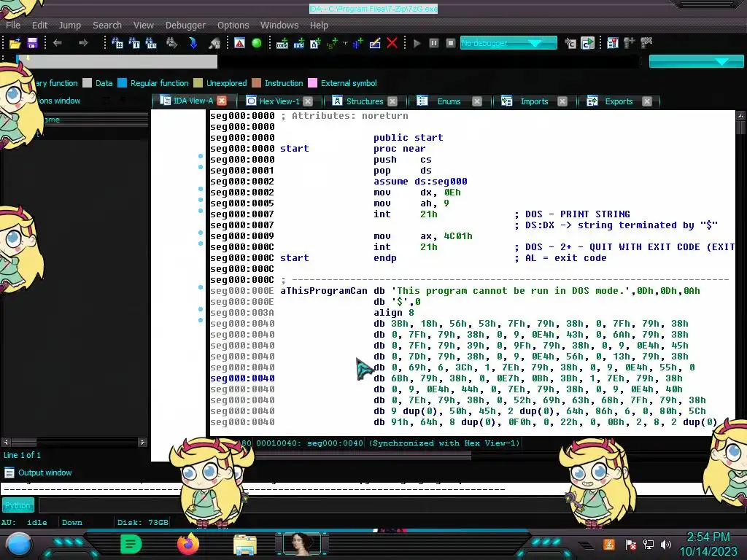The width and height of the screenshot is (747, 560).
Task: Open File Explorer from the taskbar
Action: (245, 545)
